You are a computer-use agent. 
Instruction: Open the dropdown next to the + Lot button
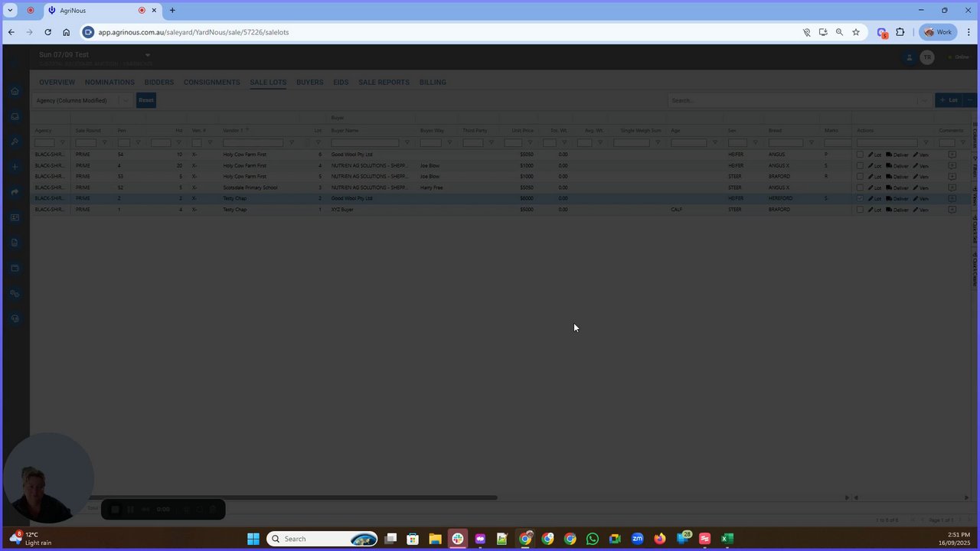tap(970, 100)
